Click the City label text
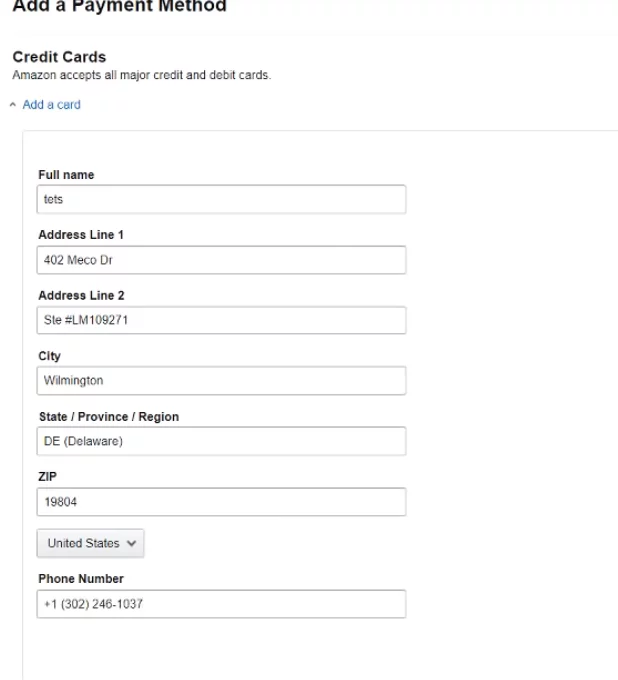618x680 pixels. tap(49, 356)
